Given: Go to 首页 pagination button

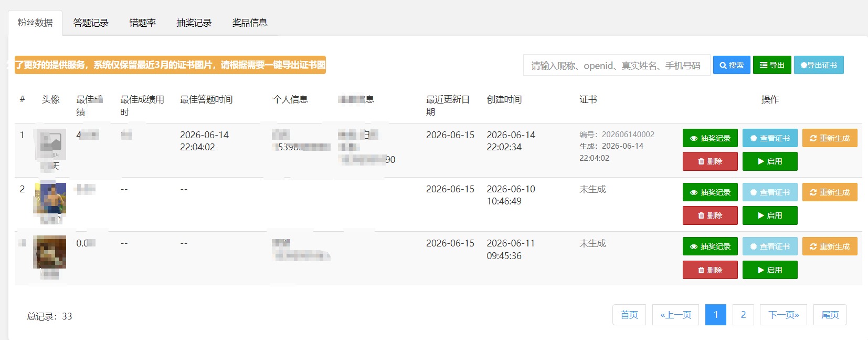Looking at the screenshot, I should pyautogui.click(x=629, y=315).
